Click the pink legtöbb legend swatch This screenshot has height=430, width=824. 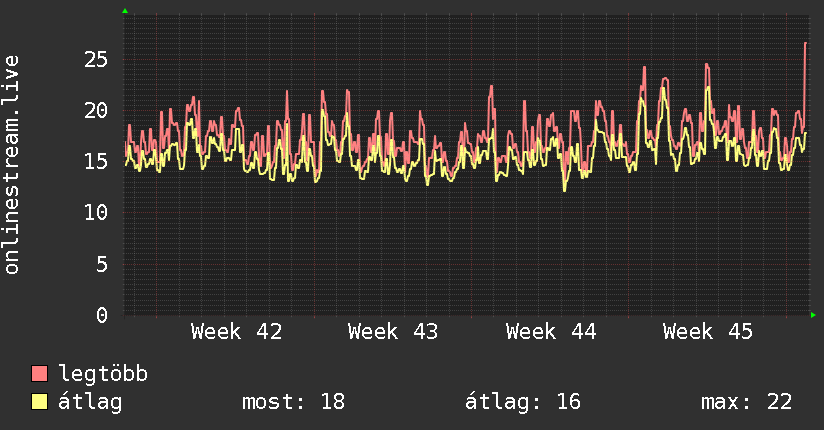pyautogui.click(x=39, y=373)
